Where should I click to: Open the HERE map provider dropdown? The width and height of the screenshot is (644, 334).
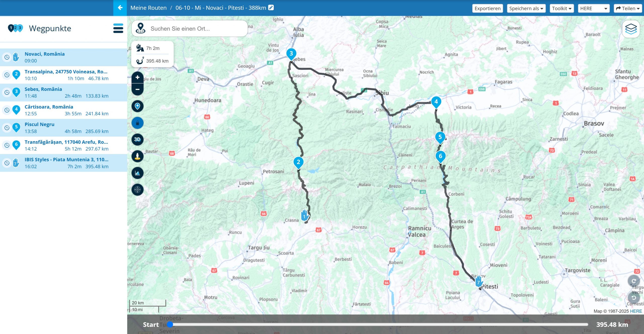593,8
